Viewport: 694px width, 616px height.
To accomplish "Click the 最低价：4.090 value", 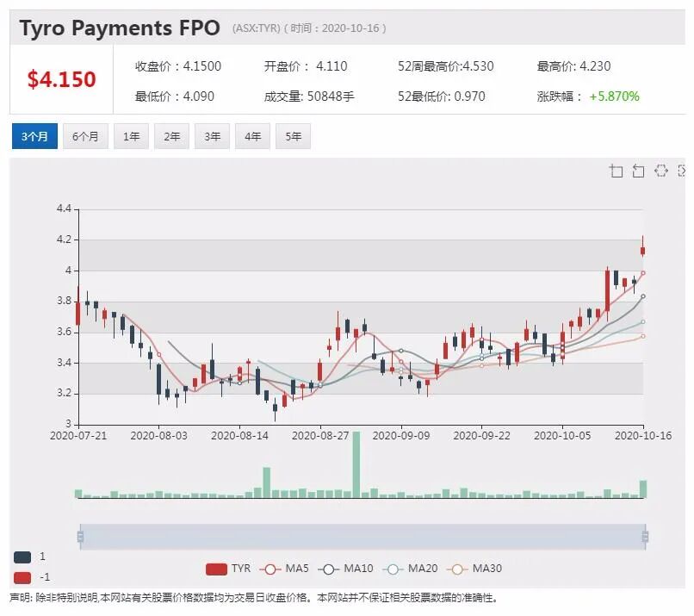I will pyautogui.click(x=175, y=96).
